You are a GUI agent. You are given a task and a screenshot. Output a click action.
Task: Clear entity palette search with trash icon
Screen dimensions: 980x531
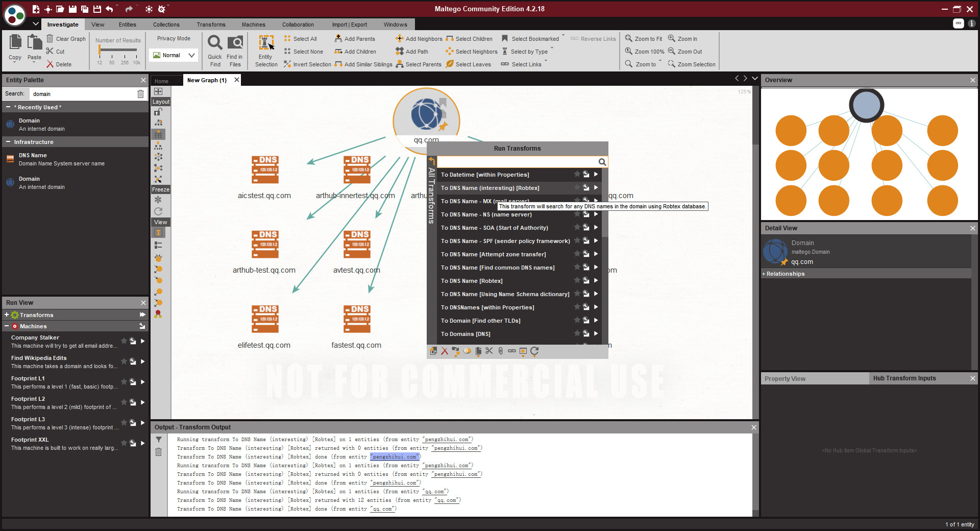[140, 94]
